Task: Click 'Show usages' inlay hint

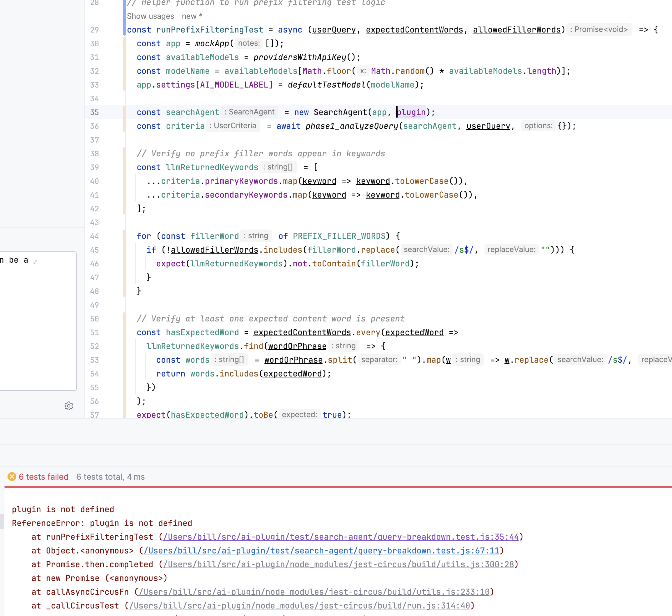Action: coord(150,16)
